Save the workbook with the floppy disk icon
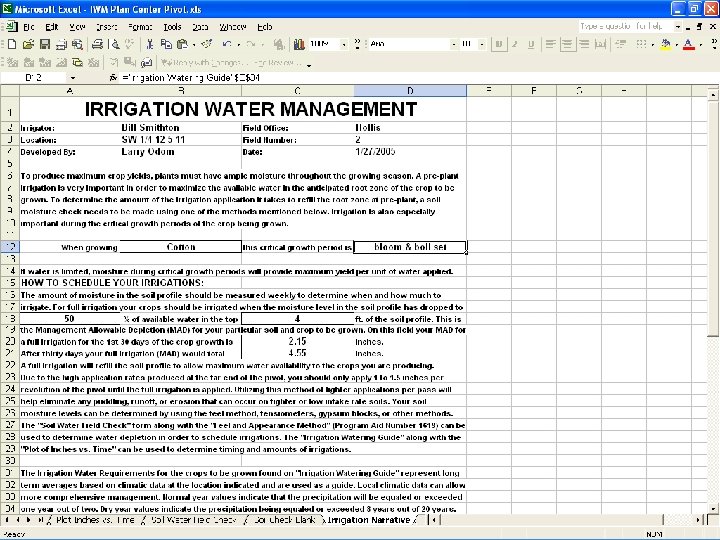This screenshot has width=720, height=540. point(45,44)
